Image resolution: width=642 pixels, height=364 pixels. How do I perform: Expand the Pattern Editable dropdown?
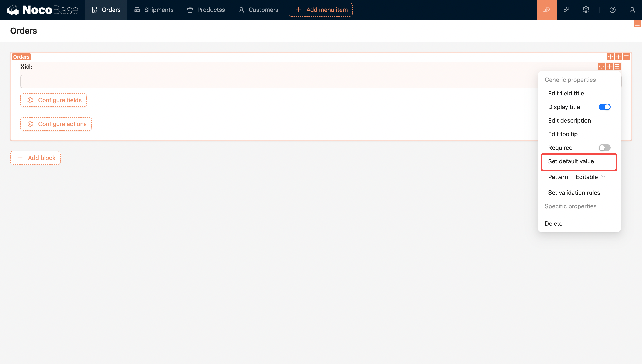[x=590, y=177]
